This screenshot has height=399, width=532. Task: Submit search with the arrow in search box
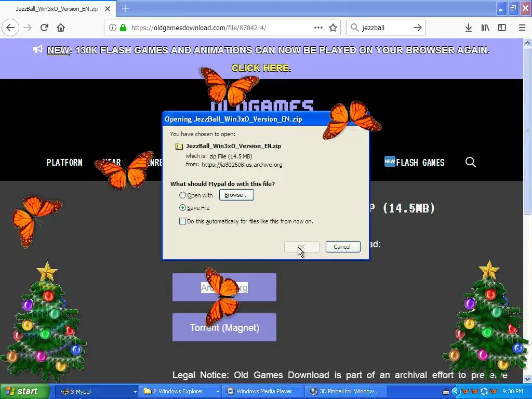[417, 28]
